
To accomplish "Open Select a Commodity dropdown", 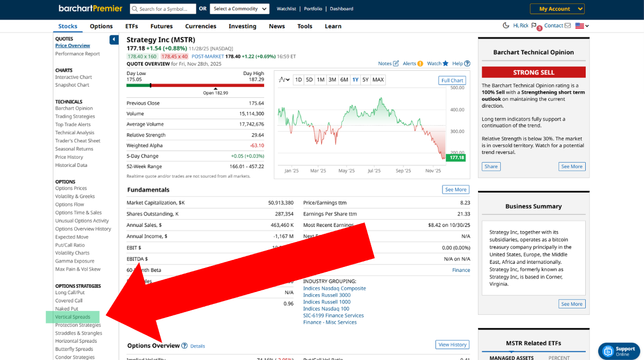I will point(240,9).
